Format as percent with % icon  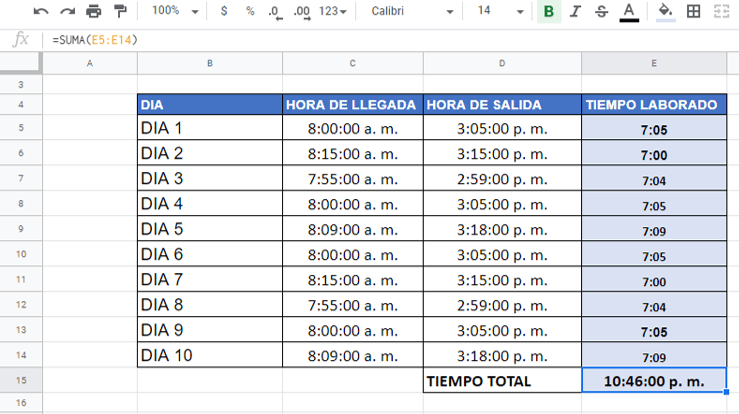pyautogui.click(x=250, y=11)
